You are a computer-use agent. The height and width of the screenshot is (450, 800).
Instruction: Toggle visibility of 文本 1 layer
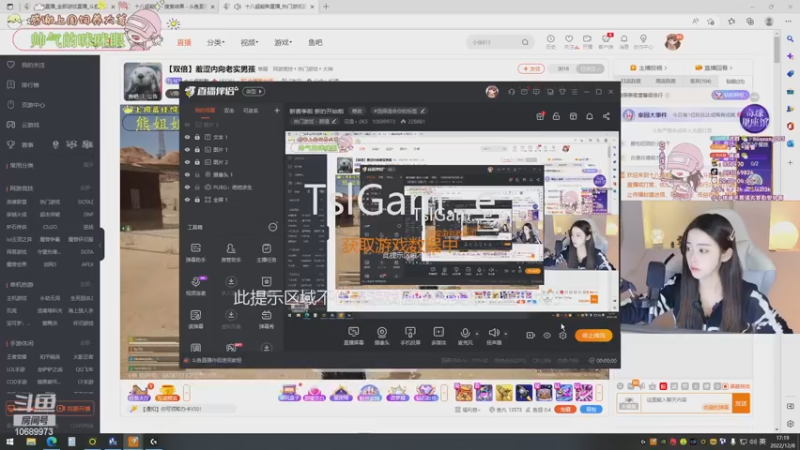tap(187, 137)
